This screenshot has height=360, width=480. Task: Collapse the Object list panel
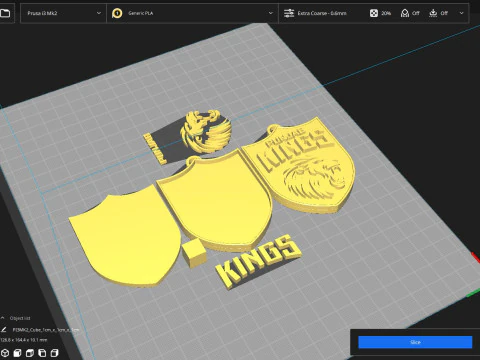3,318
